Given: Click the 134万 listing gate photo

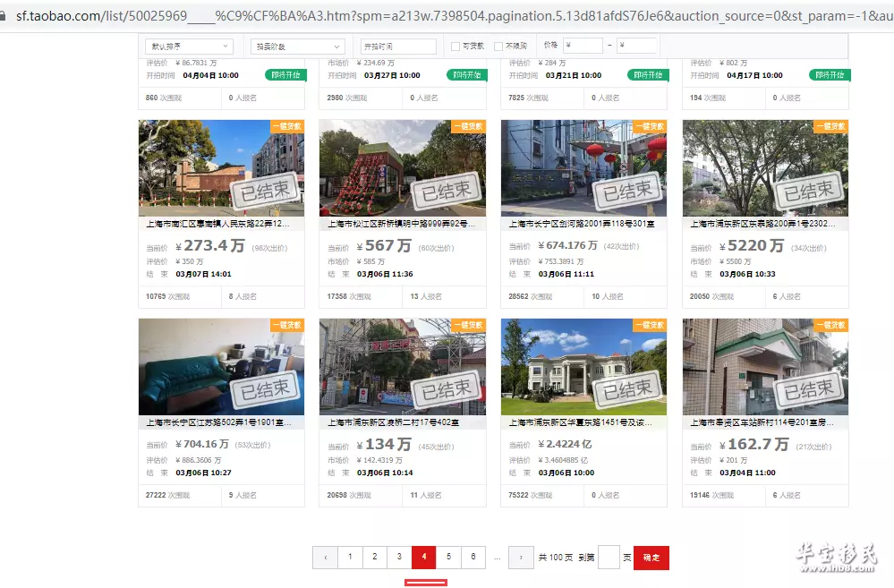Looking at the screenshot, I should pos(403,367).
